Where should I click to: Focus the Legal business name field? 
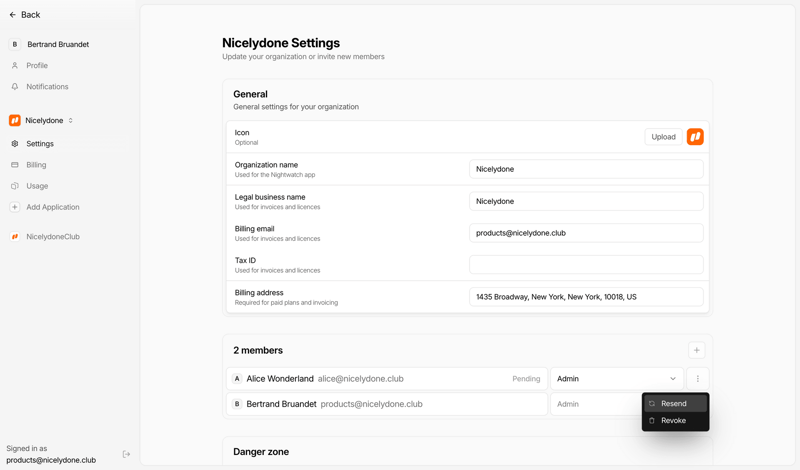tap(586, 201)
